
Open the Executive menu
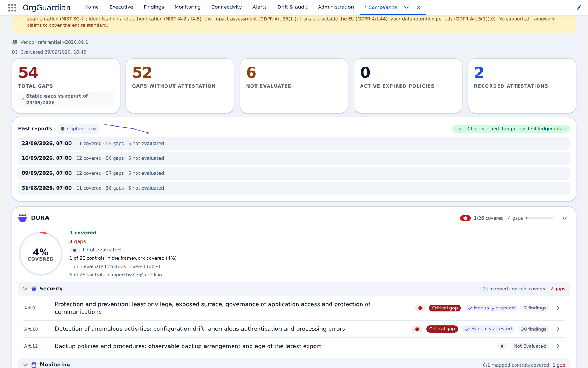pyautogui.click(x=121, y=7)
